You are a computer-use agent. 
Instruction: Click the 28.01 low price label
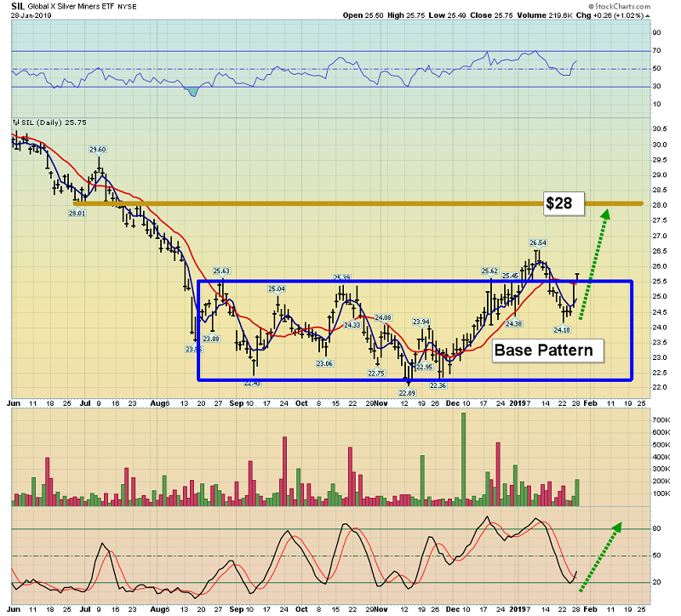pyautogui.click(x=77, y=214)
